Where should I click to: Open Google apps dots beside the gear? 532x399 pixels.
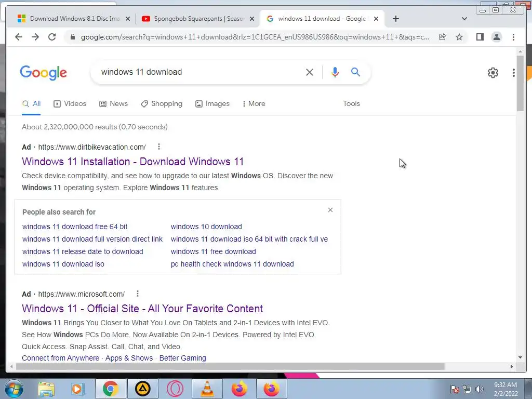(514, 73)
